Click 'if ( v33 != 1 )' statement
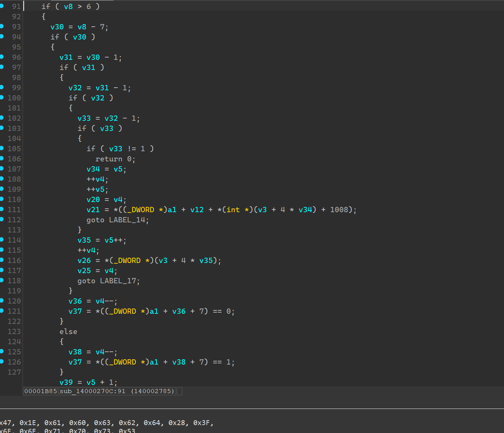The image size is (504, 433). click(x=120, y=149)
